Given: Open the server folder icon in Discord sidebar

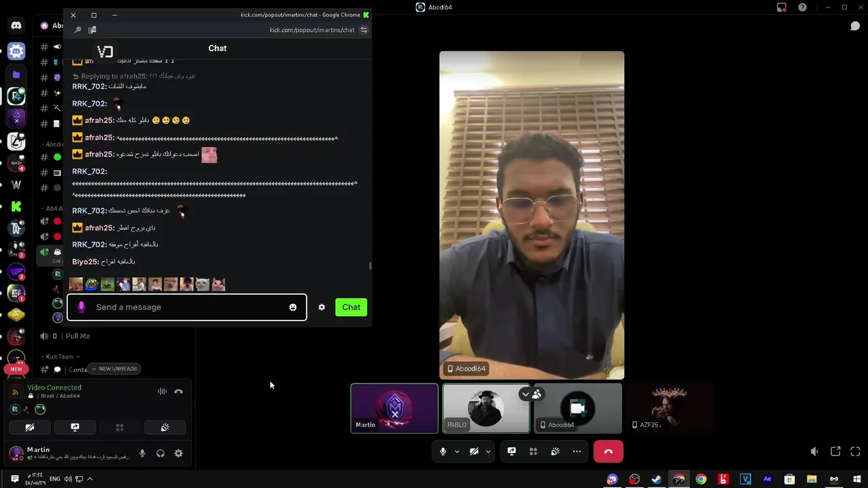Looking at the screenshot, I should pos(16,75).
